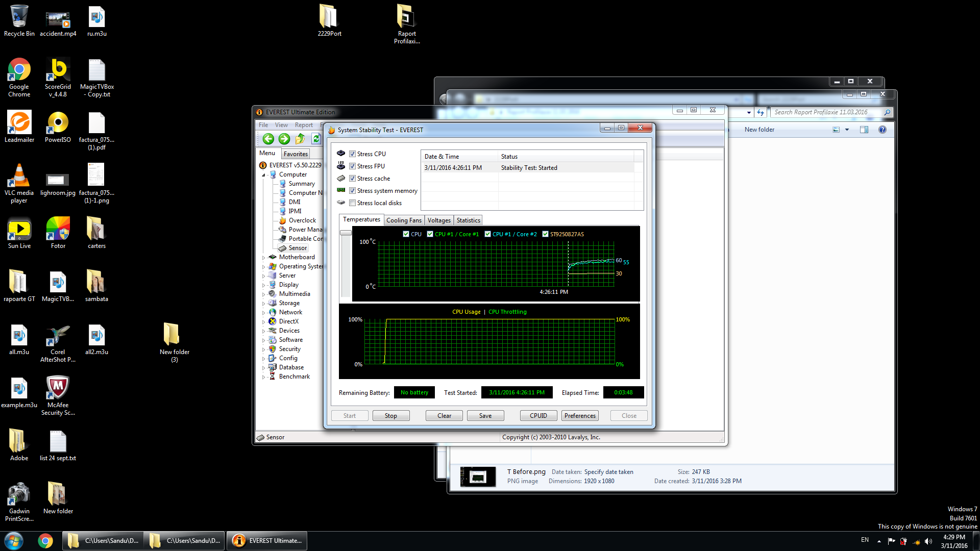Open the view options dropdown in Explorer
This screenshot has height=551, width=980.
coord(847,130)
